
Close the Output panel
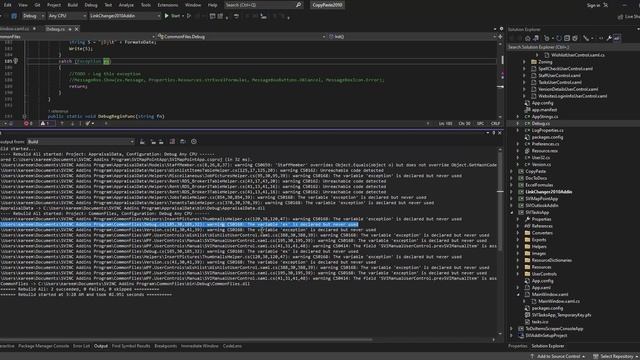point(500,133)
